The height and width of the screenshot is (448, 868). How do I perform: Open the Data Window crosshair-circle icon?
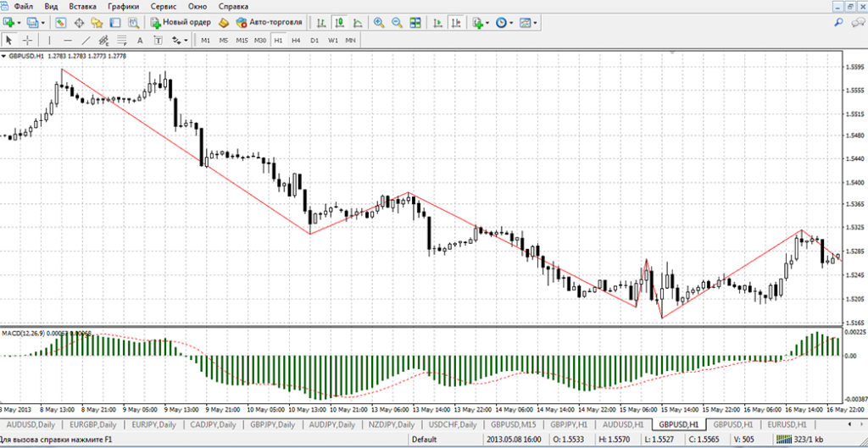pyautogui.click(x=79, y=23)
